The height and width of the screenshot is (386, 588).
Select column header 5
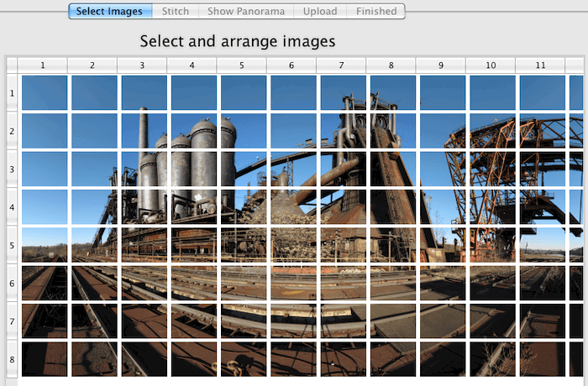[242, 65]
